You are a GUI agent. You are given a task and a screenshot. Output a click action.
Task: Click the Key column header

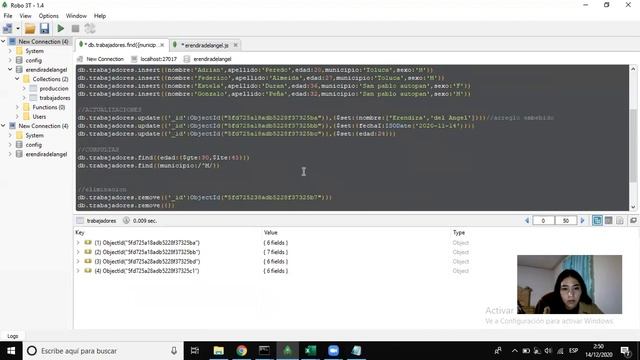80,233
